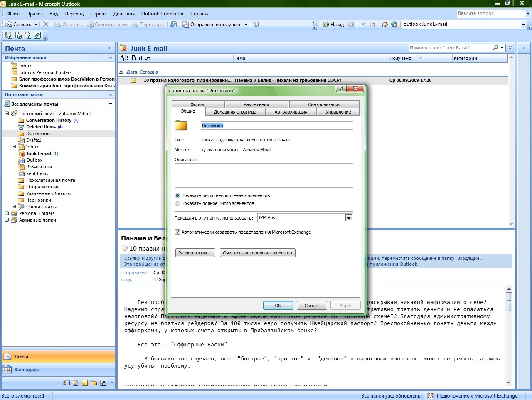Click the OK button in the dialog
This screenshot has width=532, height=400.
pos(278,306)
